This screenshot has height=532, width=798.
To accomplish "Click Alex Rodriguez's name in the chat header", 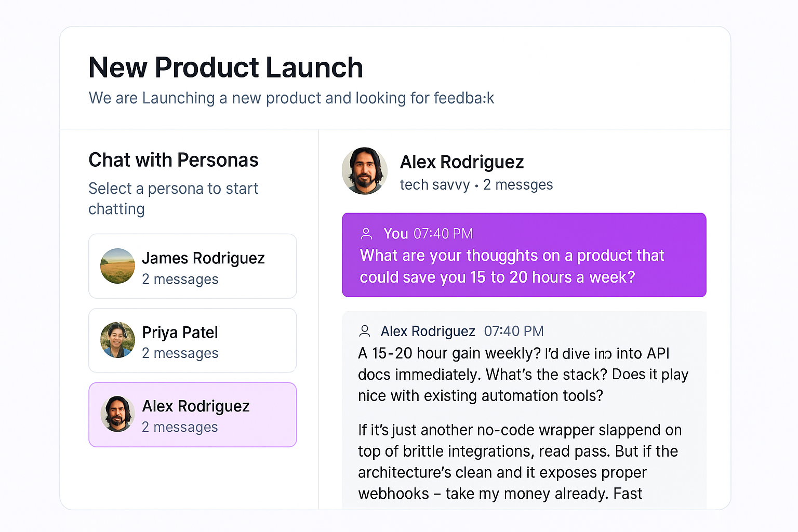I will click(461, 162).
